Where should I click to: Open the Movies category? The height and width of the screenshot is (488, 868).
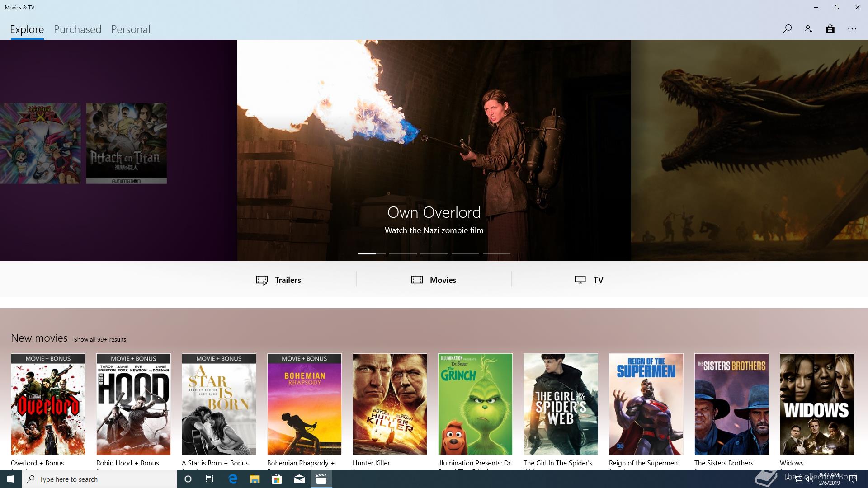coord(434,280)
